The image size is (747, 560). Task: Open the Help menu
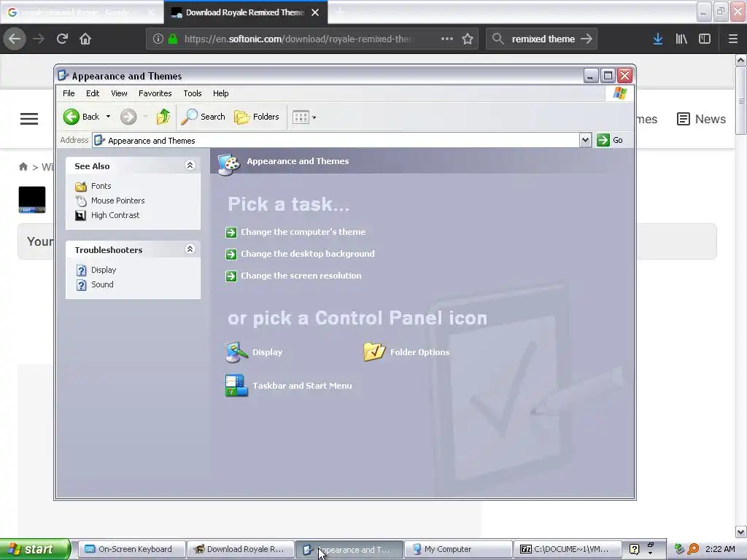220,93
